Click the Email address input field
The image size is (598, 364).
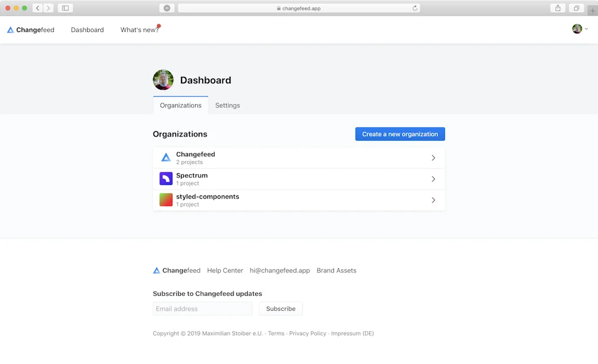202,309
